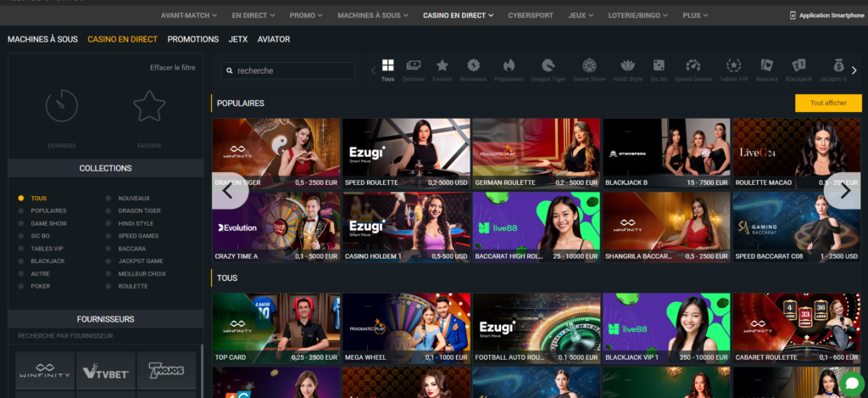868x398 pixels.
Task: Switch to the Aviator tab
Action: [x=273, y=39]
